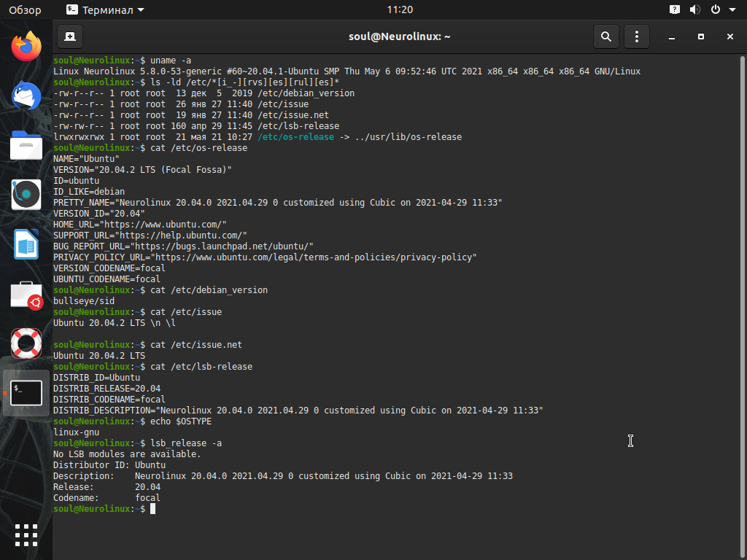Click the /etc/os-release symlink text
This screenshot has height=560, width=747.
point(296,137)
